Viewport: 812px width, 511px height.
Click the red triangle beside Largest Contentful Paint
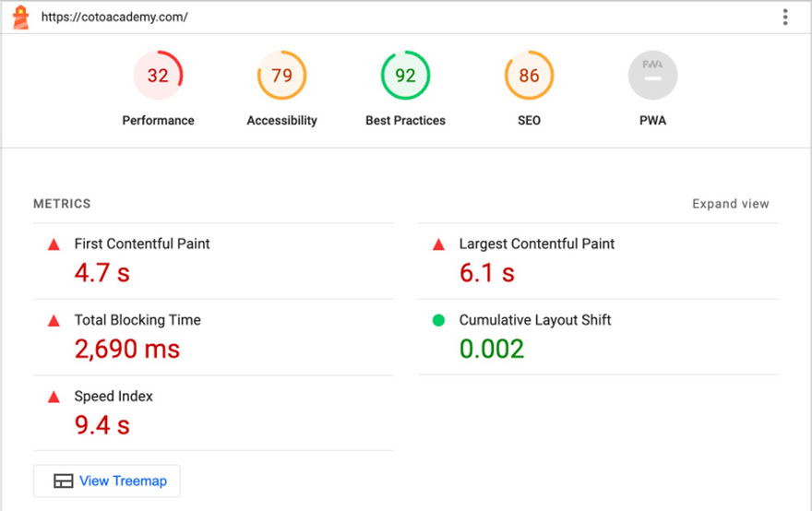click(x=438, y=244)
